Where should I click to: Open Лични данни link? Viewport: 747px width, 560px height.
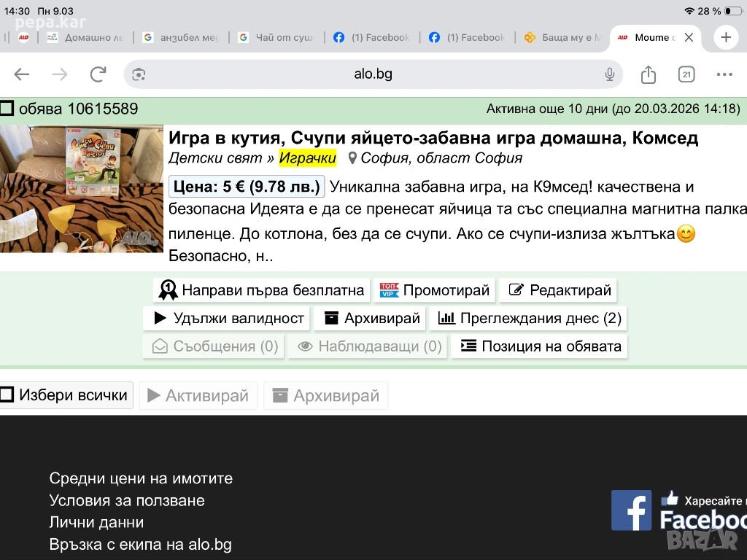tap(96, 522)
